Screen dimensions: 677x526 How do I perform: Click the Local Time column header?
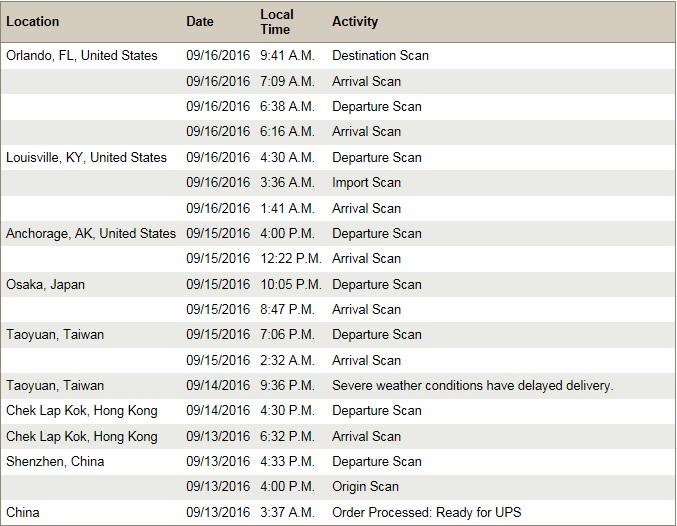click(x=277, y=22)
